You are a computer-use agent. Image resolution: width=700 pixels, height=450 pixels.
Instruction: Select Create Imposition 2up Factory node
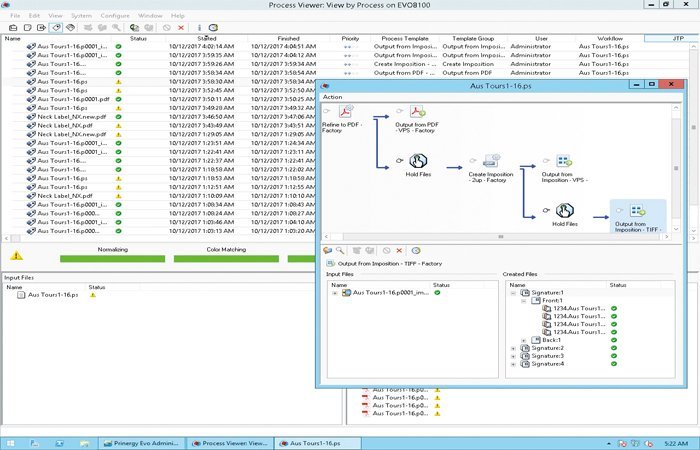[x=491, y=169]
